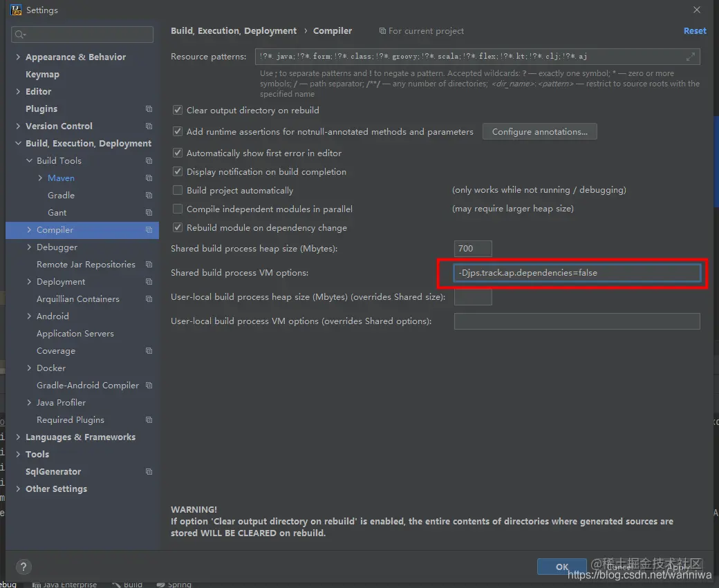Click the project-level icon beside SqlGenerator
This screenshot has height=588, width=719.
pos(149,472)
